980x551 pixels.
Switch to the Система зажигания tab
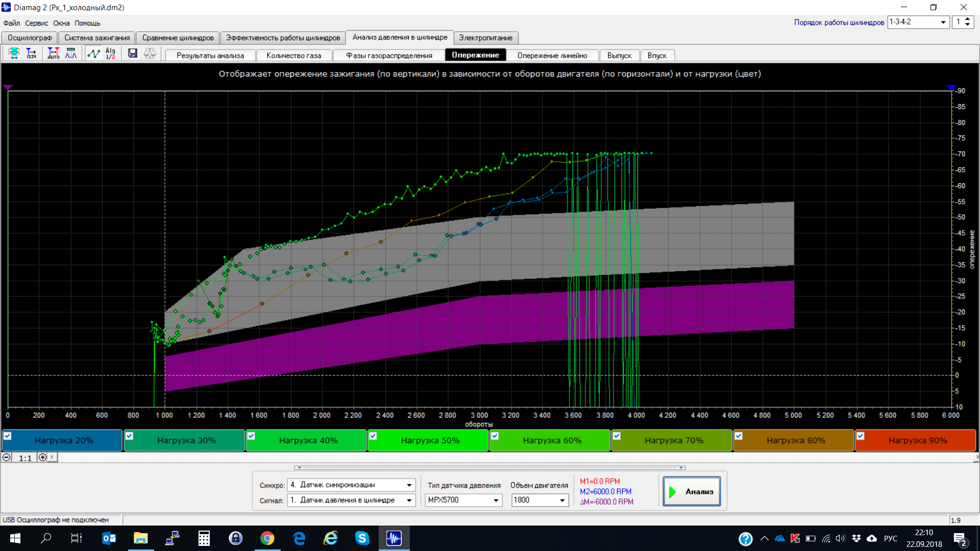coord(97,38)
